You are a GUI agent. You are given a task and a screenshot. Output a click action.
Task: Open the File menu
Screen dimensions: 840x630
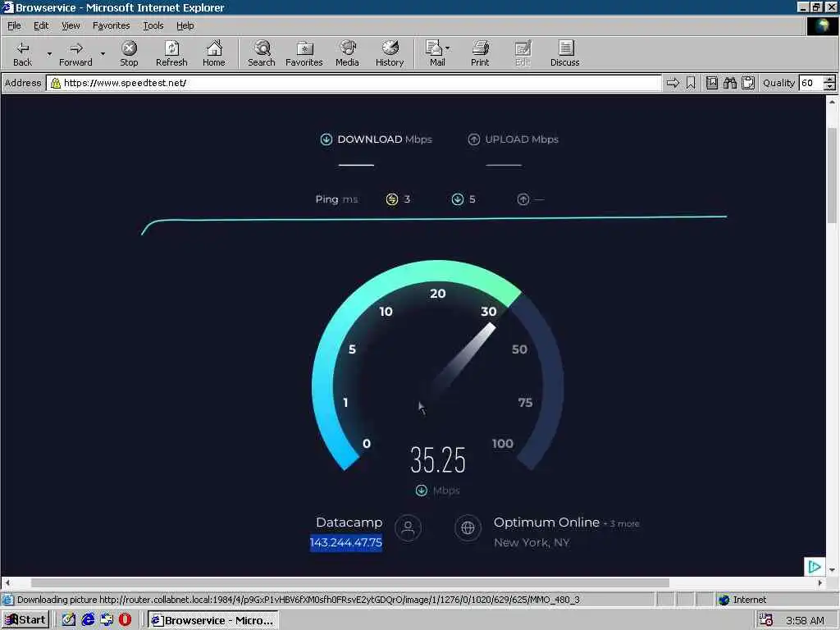14,25
